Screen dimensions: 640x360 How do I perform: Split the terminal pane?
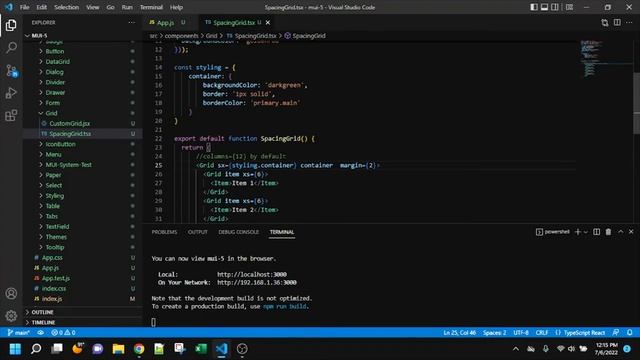click(x=596, y=232)
